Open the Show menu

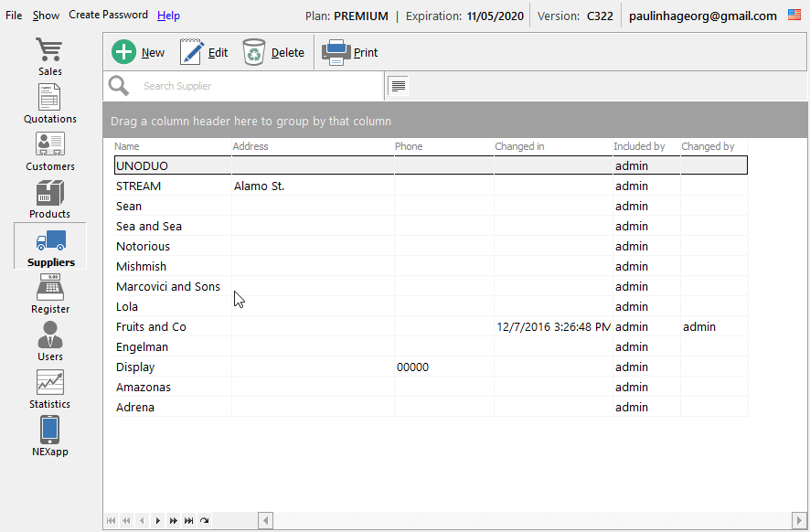point(46,16)
